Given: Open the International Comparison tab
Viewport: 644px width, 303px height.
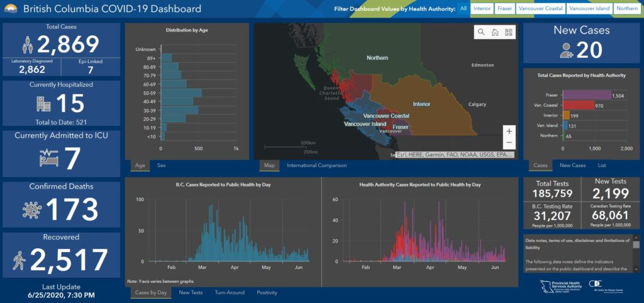Looking at the screenshot, I should (x=316, y=166).
